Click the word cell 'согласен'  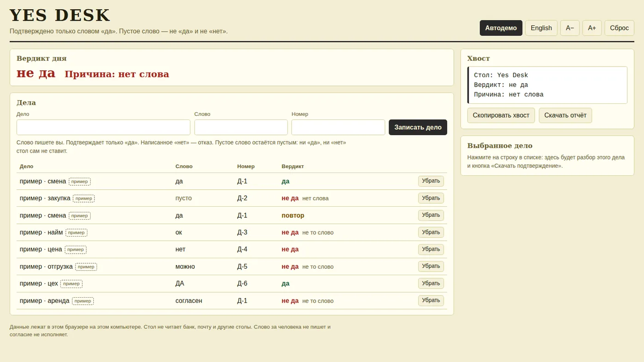[189, 301]
